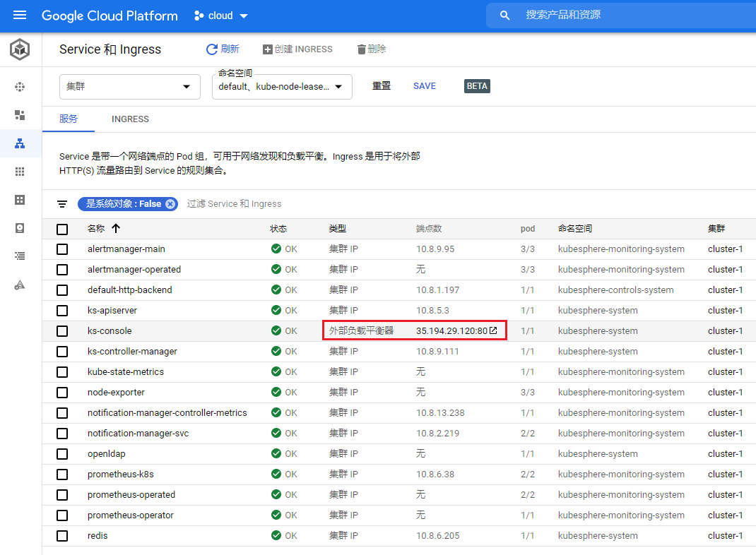Open the Clusters sidebar icon
This screenshot has width=756, height=555.
coord(20,87)
